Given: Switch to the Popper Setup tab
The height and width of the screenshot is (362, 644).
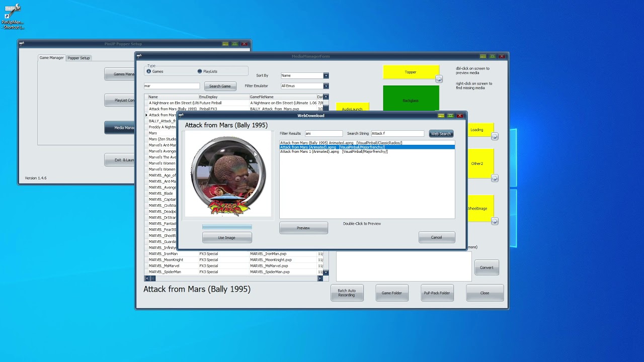Looking at the screenshot, I should pos(78,58).
